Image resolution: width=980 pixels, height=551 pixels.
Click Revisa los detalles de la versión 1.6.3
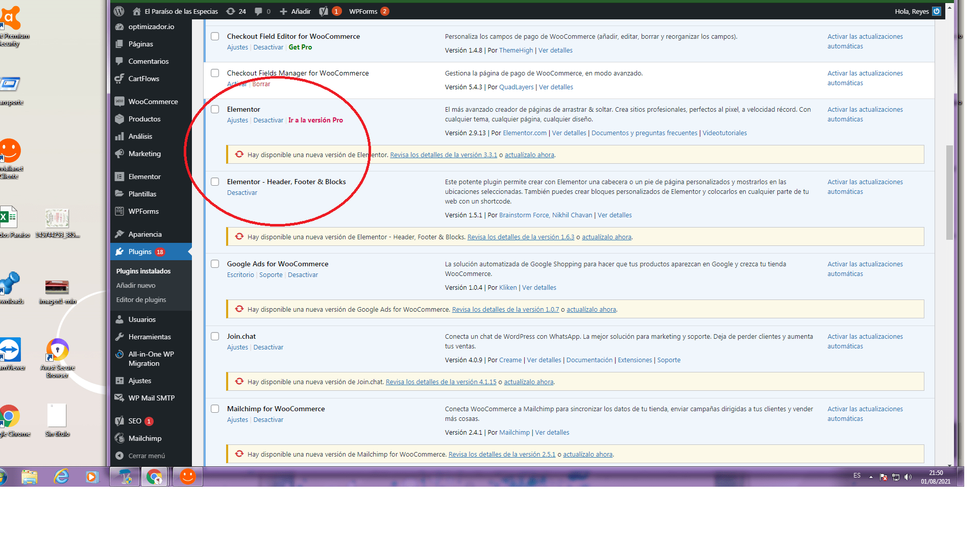pos(521,237)
